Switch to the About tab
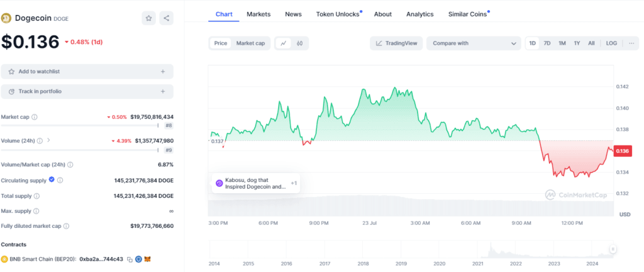Image resolution: width=644 pixels, height=272 pixels. (x=383, y=14)
